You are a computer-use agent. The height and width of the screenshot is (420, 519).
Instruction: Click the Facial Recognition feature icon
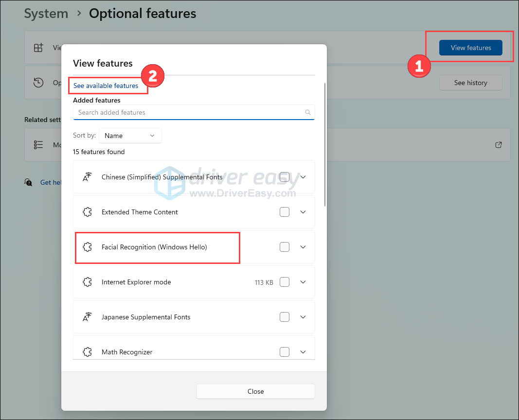pyautogui.click(x=87, y=247)
